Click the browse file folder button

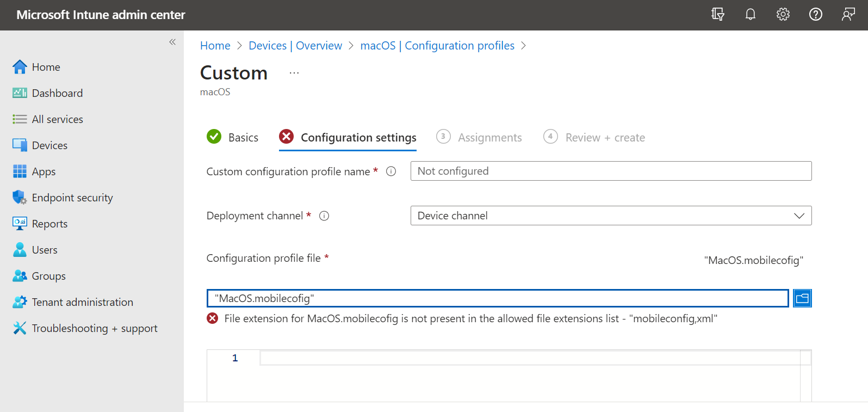(802, 298)
